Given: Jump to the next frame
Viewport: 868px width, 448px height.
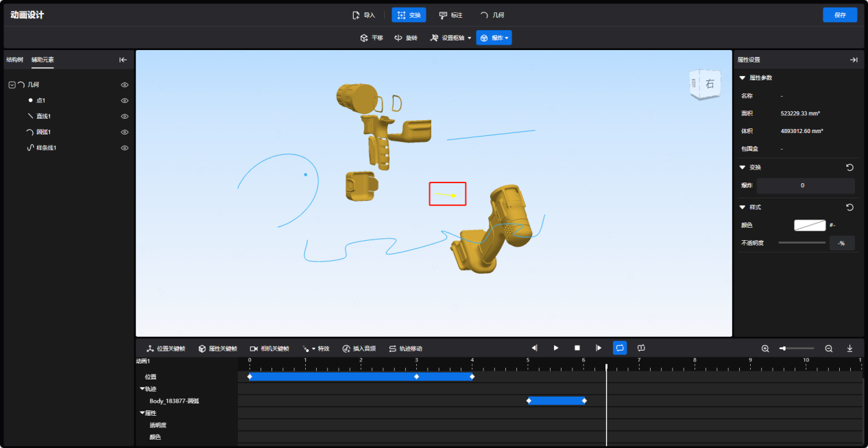Looking at the screenshot, I should [x=599, y=349].
